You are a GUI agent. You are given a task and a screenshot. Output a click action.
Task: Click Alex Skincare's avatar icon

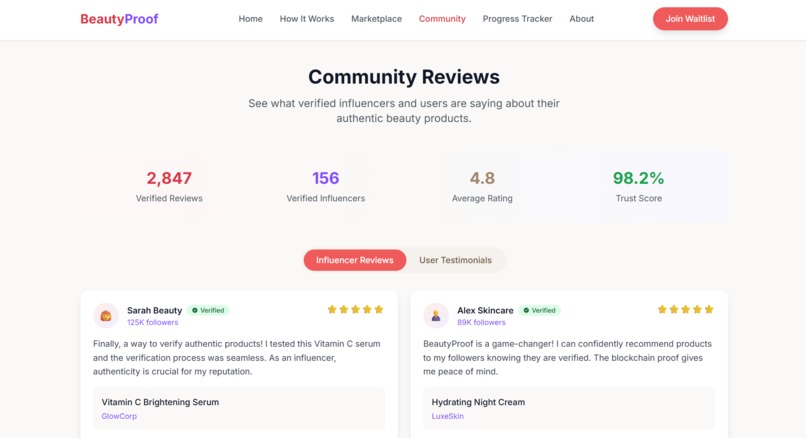click(x=436, y=316)
